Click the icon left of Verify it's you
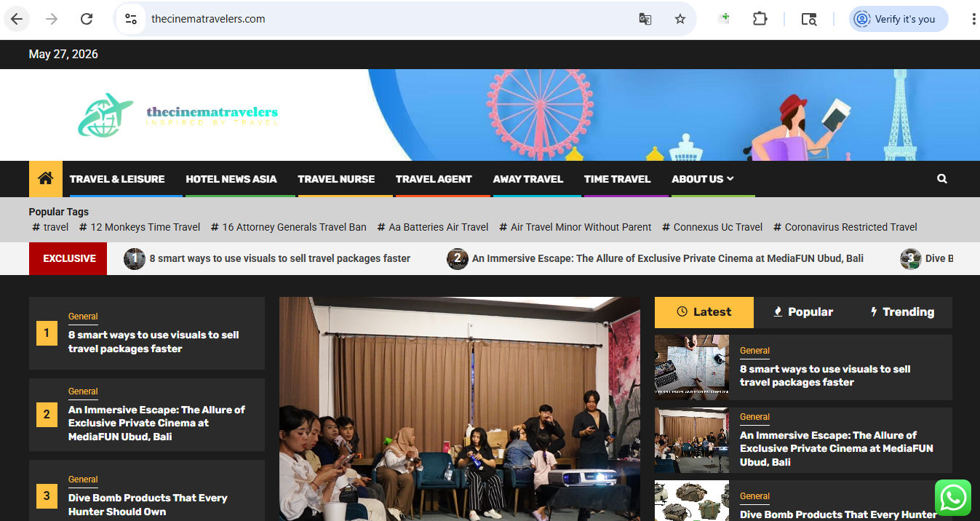Viewport: 980px width, 521px height. (x=862, y=19)
